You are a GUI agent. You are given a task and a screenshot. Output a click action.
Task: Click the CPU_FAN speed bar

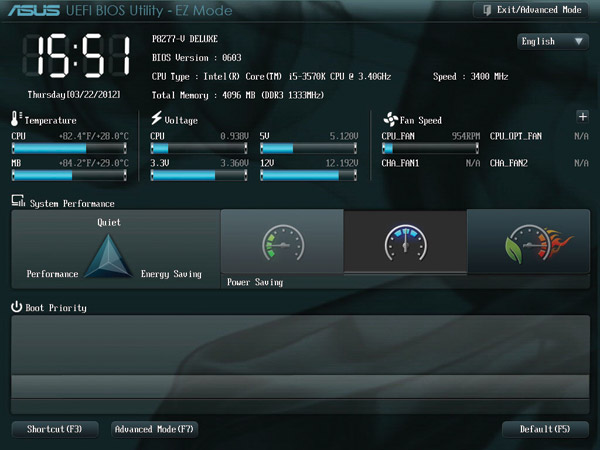(430, 148)
